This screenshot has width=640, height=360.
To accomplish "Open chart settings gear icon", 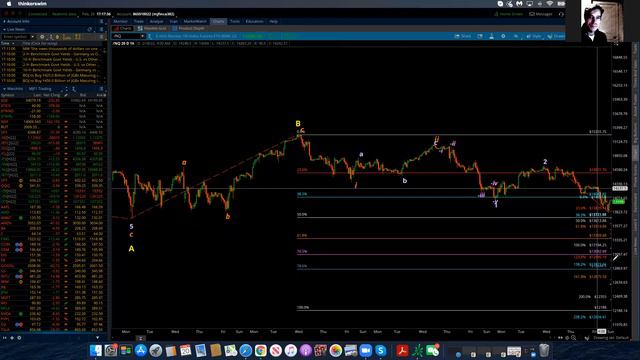I will pyautogui.click(x=503, y=36).
